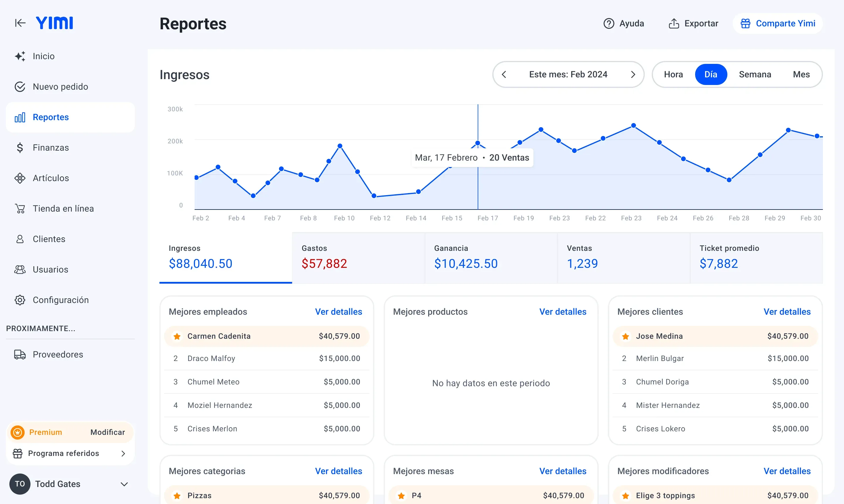Click the Configuración gear icon
The height and width of the screenshot is (504, 844).
[20, 300]
